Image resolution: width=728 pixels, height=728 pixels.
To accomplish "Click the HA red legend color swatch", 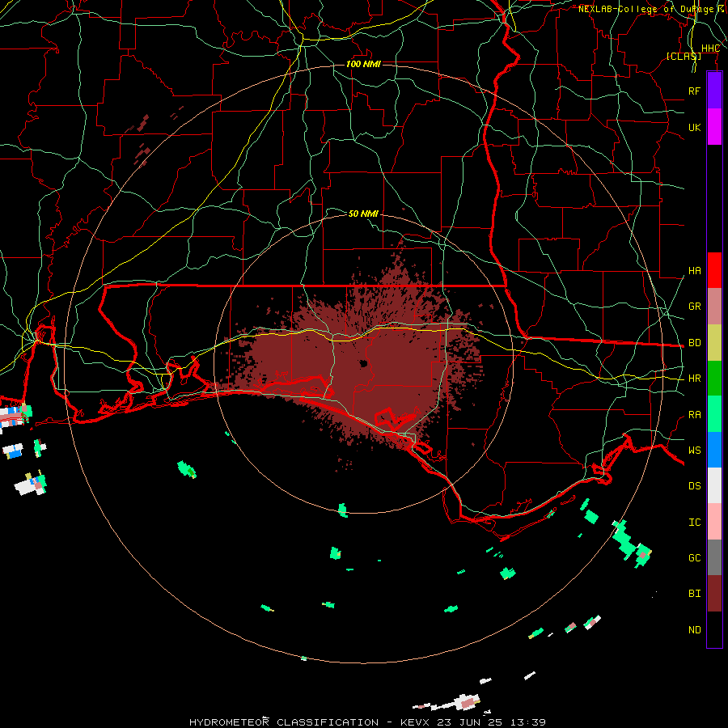I will [714, 270].
